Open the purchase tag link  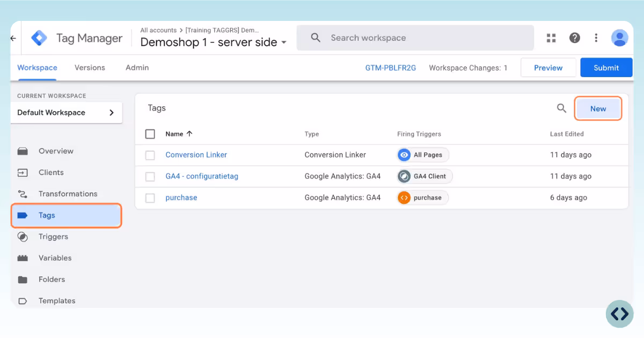181,198
